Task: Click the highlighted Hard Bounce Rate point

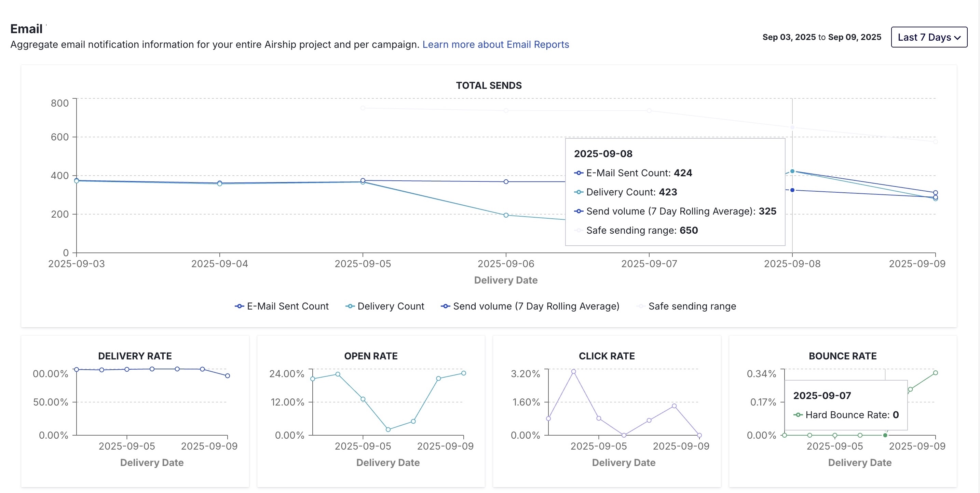Action: pos(885,435)
